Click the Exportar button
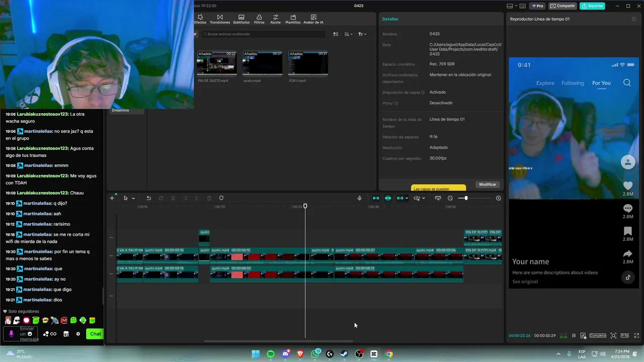This screenshot has width=644, height=362. (x=592, y=6)
